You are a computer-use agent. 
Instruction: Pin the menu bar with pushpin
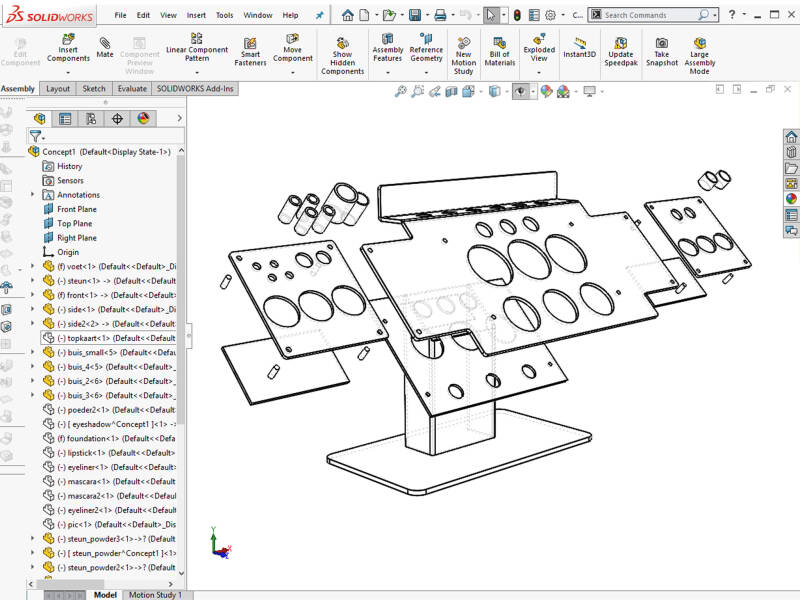(319, 16)
